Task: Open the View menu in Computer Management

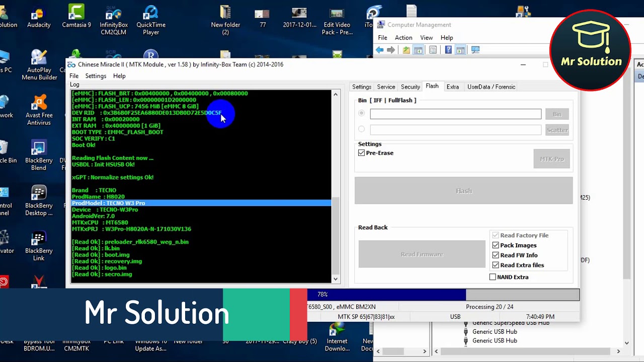Action: (427, 38)
